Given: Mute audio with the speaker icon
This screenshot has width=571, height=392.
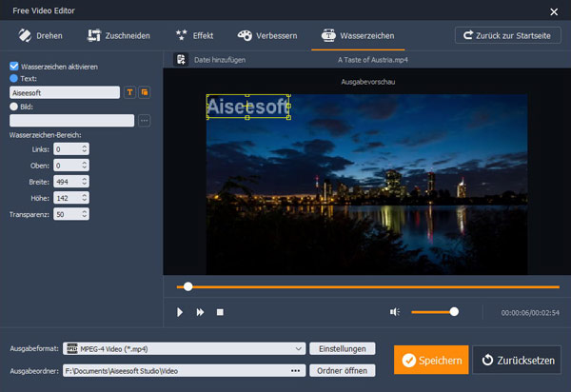Looking at the screenshot, I should (x=395, y=312).
